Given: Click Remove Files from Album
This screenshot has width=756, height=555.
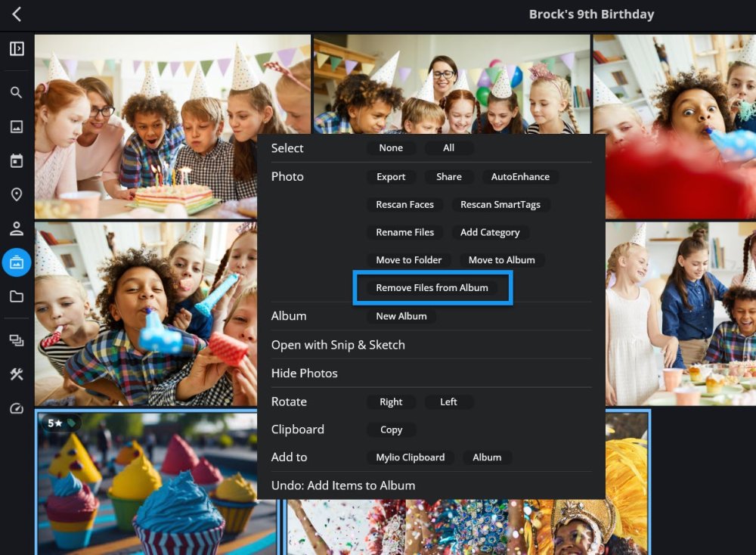Looking at the screenshot, I should pos(432,288).
